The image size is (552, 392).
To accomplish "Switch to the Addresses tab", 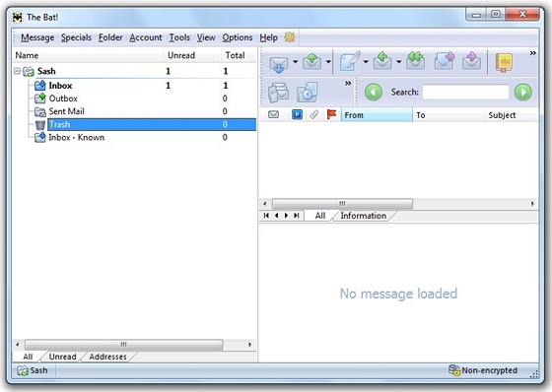I will (107, 357).
